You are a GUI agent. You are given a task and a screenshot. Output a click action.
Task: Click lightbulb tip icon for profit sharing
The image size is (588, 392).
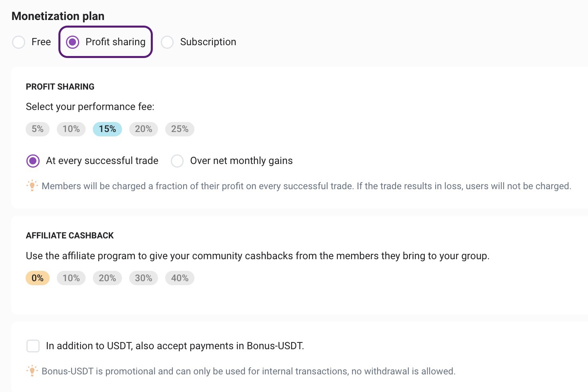pos(32,186)
